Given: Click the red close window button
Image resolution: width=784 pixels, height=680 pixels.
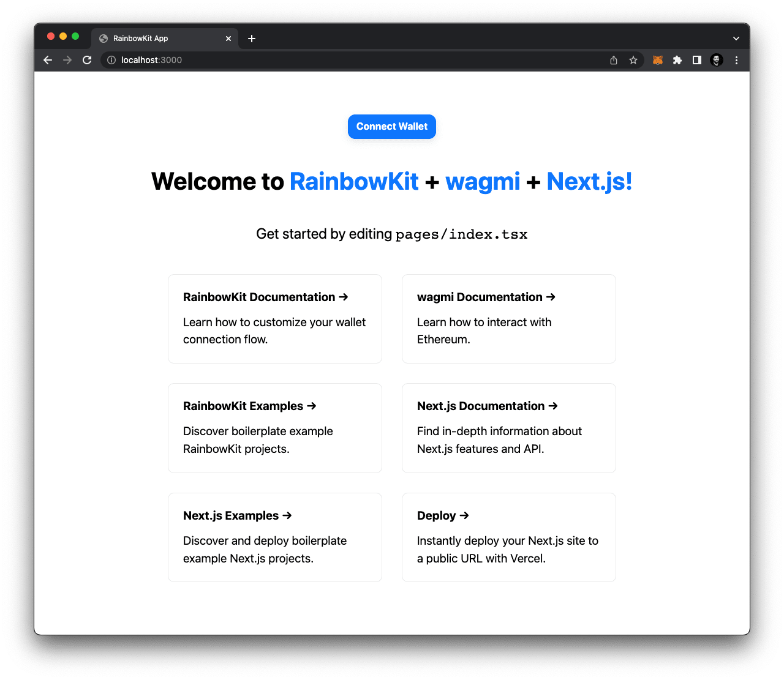Looking at the screenshot, I should [x=51, y=36].
